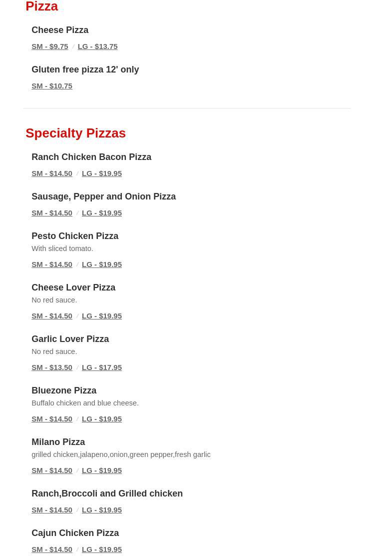Click small Garlic Lover Pizza $13.50
The height and width of the screenshot is (559, 392).
point(51,367)
